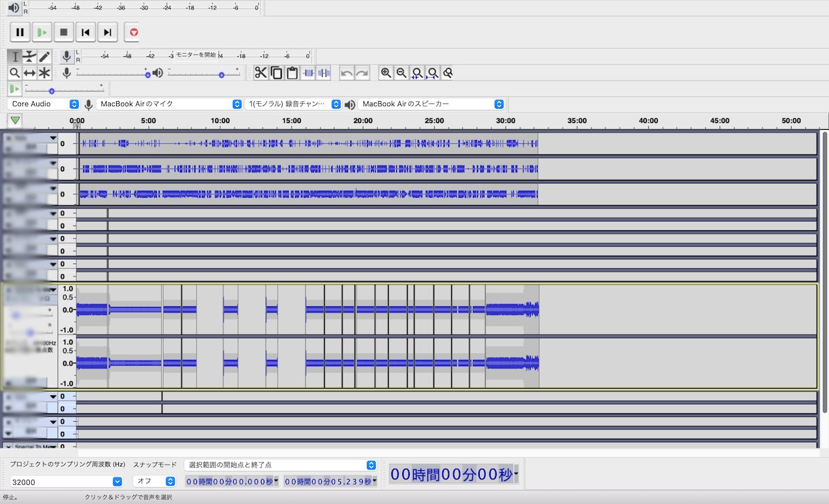This screenshot has width=829, height=504.
Task: Click the recording meter to start monitoring
Action: pyautogui.click(x=196, y=55)
